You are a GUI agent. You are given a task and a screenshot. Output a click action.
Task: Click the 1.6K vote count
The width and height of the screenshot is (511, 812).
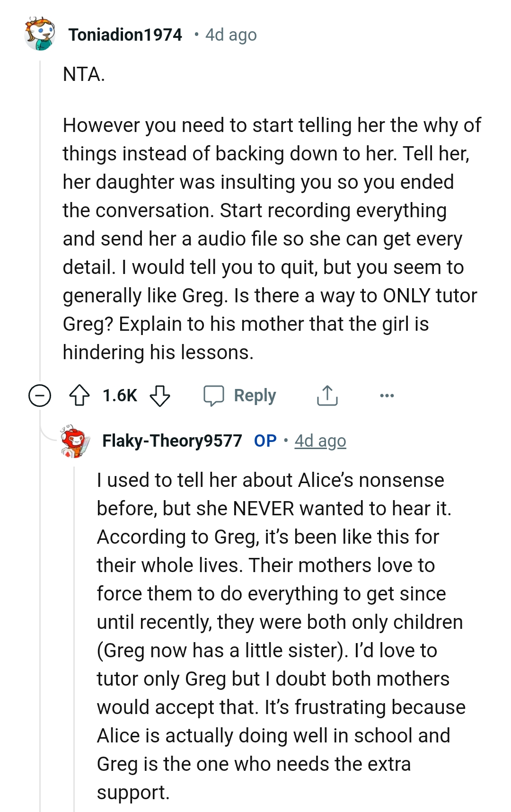(119, 396)
